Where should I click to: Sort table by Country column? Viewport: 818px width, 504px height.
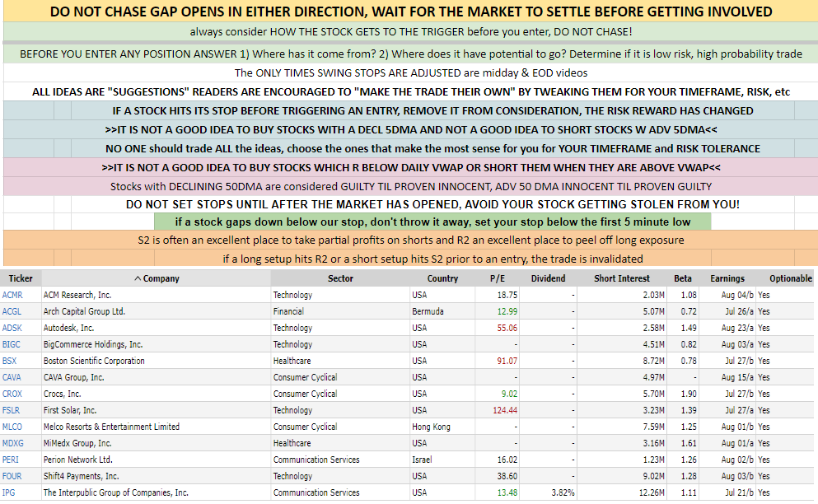tap(442, 278)
